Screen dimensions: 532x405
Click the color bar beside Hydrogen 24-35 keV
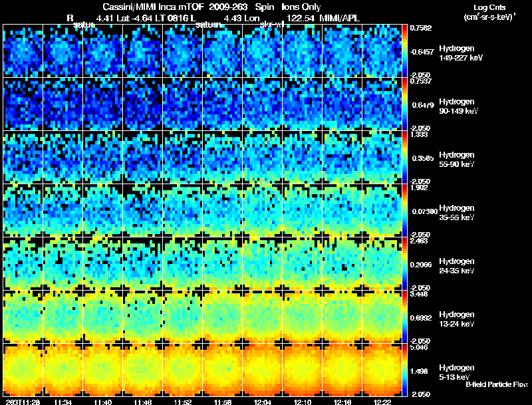tap(404, 264)
